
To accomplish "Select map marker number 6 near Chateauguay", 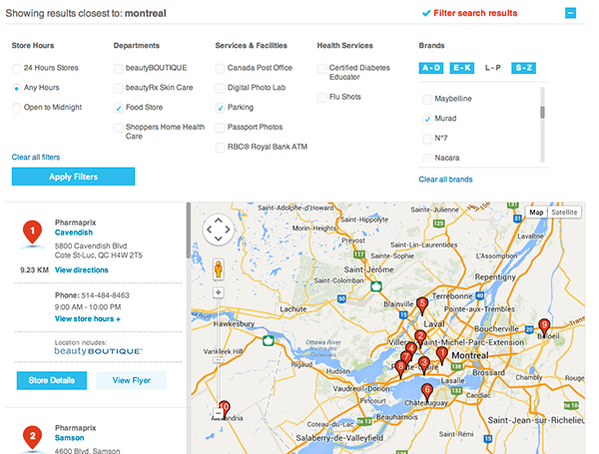I will click(427, 392).
